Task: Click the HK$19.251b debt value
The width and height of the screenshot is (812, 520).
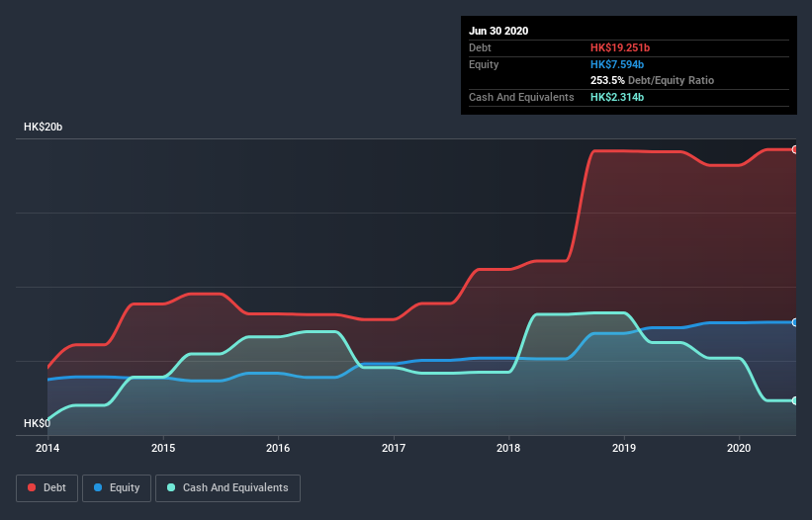Action: [620, 47]
